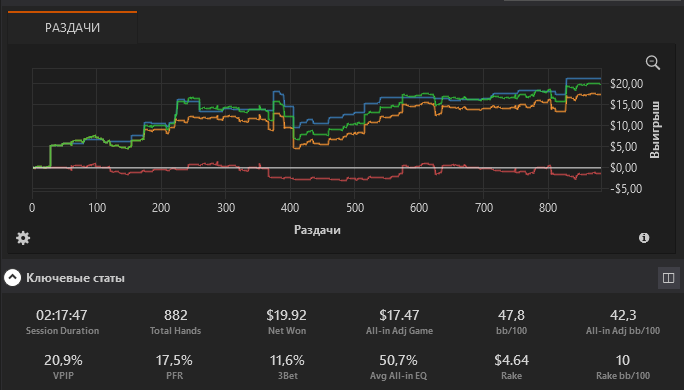Open the РАЗДАЧИ tab
This screenshot has width=684, height=390.
pos(72,27)
